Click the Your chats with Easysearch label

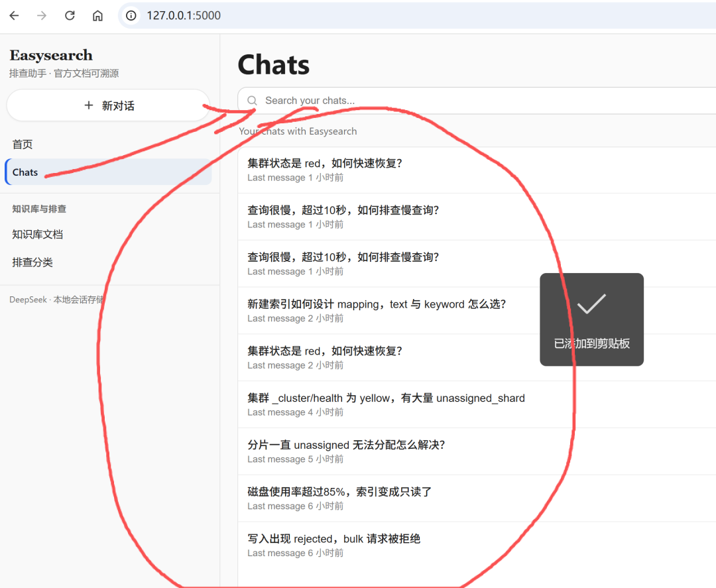pyautogui.click(x=298, y=131)
